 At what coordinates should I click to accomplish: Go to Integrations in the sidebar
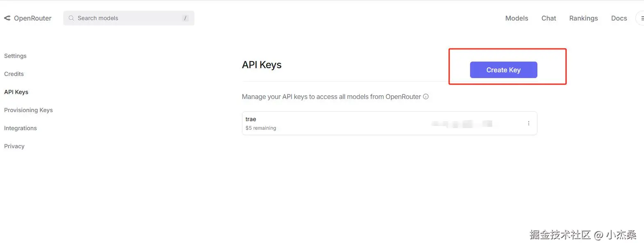click(21, 128)
